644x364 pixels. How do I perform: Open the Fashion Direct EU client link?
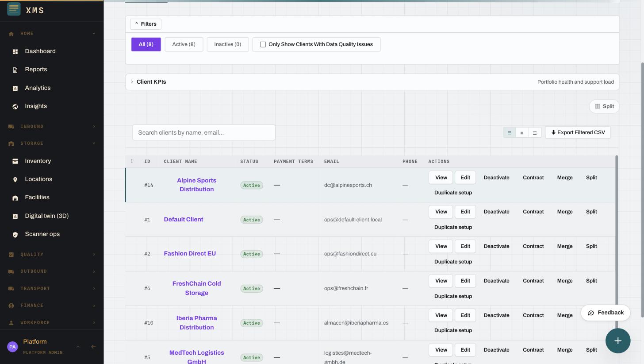pyautogui.click(x=190, y=254)
